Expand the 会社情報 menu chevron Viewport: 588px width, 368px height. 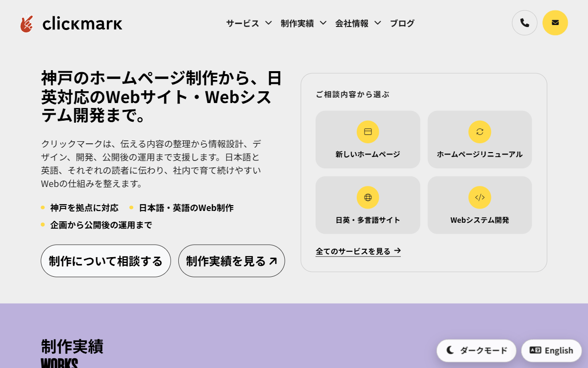pyautogui.click(x=377, y=23)
